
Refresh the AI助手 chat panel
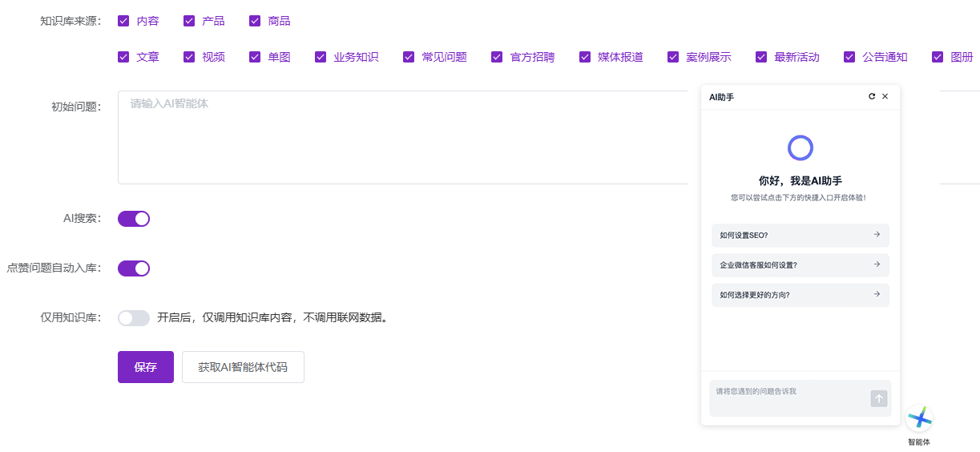[x=872, y=96]
